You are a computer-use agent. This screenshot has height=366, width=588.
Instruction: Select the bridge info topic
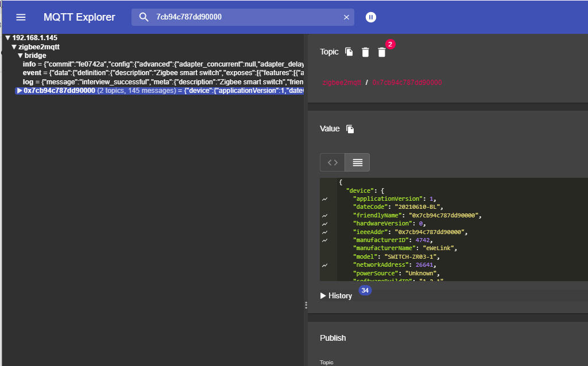pyautogui.click(x=30, y=64)
